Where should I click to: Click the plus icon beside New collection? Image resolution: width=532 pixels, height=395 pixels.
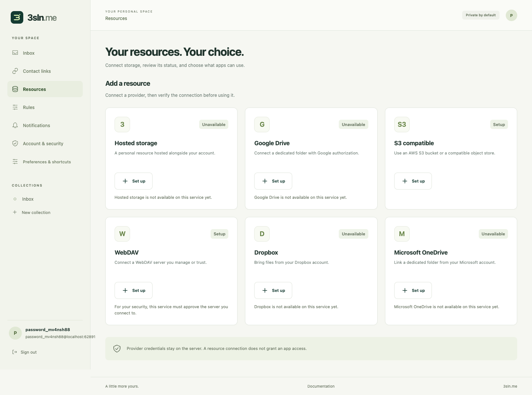pos(15,212)
